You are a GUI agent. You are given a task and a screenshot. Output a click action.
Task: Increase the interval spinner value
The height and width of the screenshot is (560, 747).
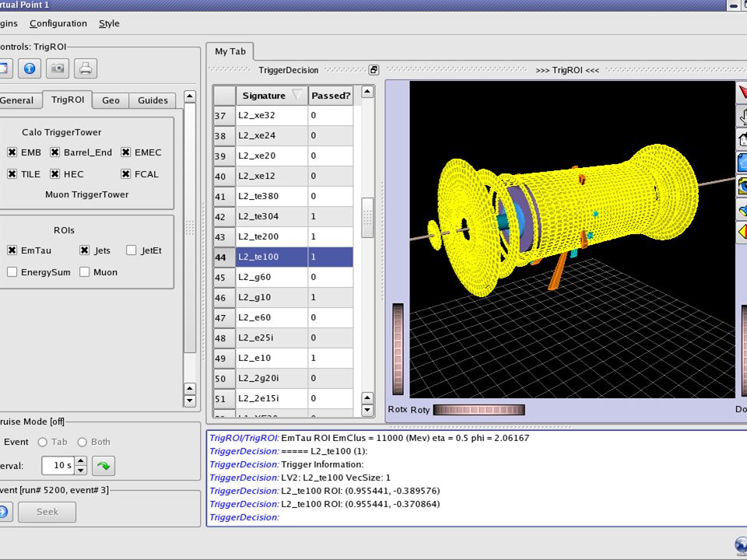[81, 461]
